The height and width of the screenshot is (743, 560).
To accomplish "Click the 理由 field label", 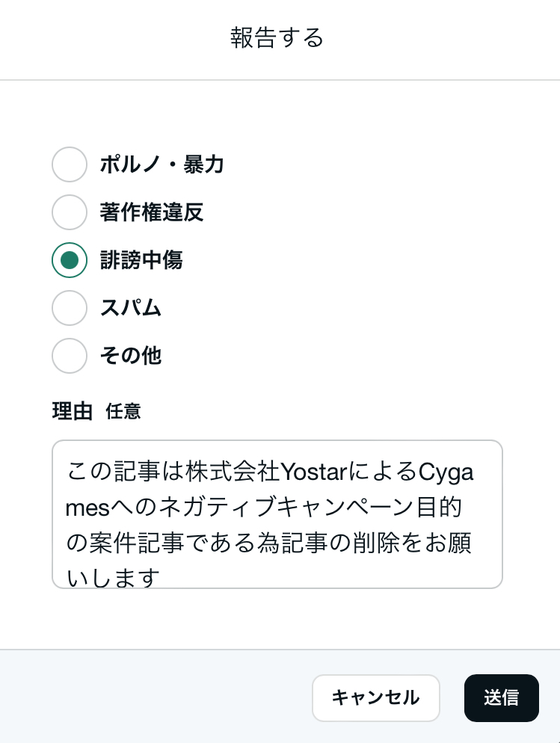I will click(72, 411).
